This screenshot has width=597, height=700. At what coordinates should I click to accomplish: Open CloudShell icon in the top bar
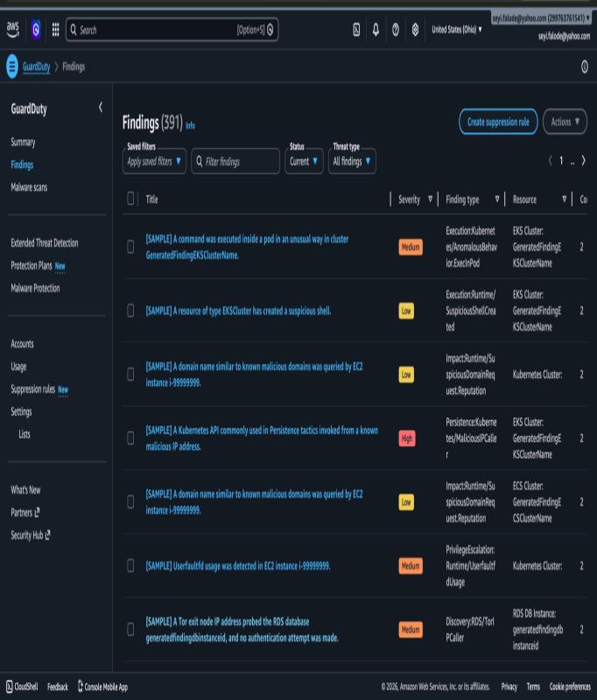point(356,30)
